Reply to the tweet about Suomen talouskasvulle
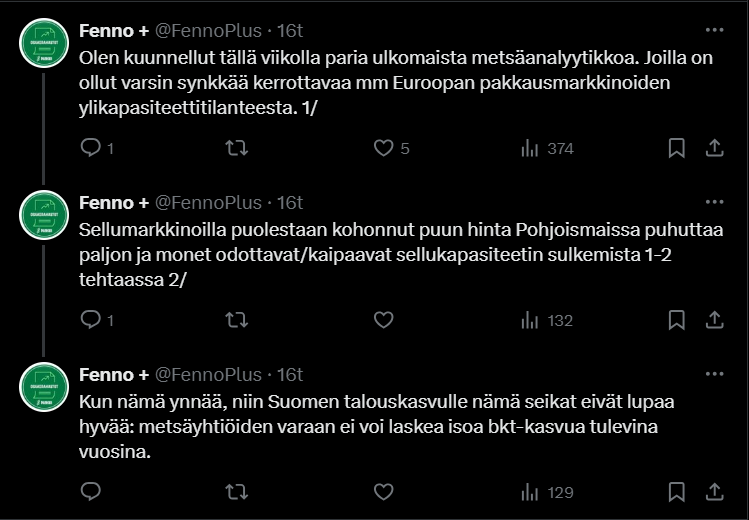The image size is (749, 520). (x=91, y=492)
